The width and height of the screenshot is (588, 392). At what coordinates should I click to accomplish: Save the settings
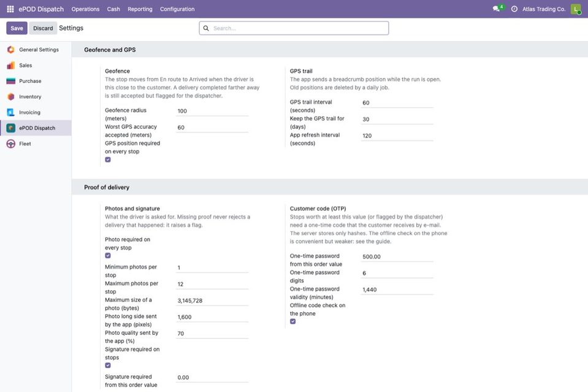click(x=17, y=28)
